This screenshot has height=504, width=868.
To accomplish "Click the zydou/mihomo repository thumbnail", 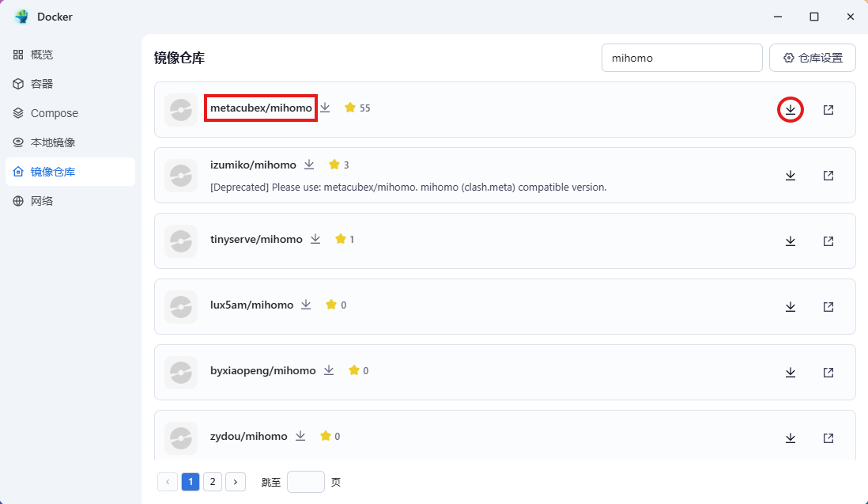I will 181,438.
